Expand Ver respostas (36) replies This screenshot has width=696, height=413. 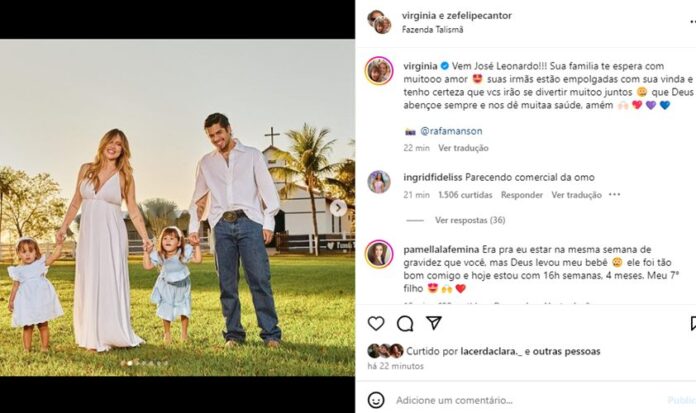click(470, 220)
